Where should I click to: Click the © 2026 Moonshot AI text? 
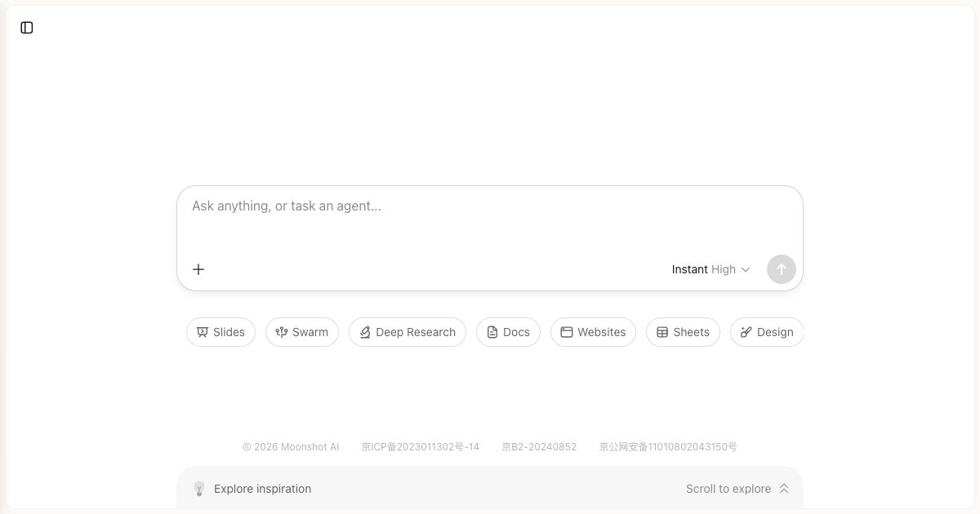click(x=291, y=447)
